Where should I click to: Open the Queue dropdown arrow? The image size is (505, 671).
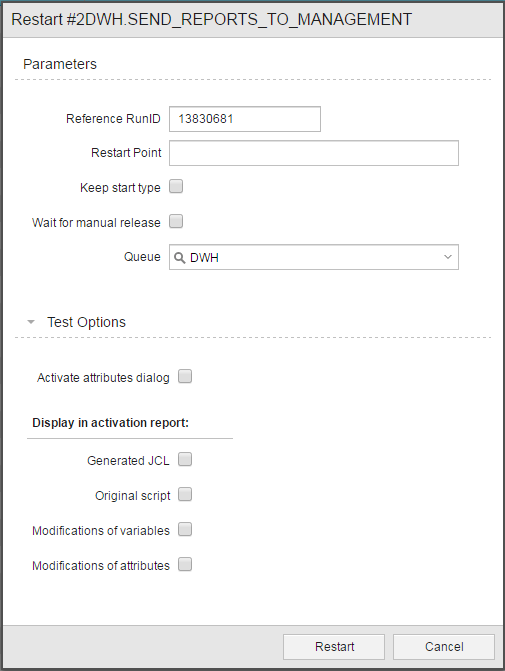click(448, 257)
